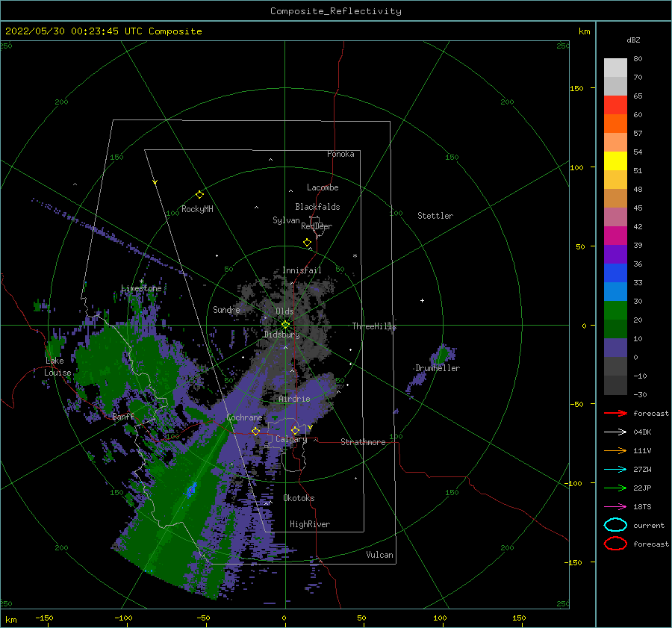Screen dimensions: 672x628
Task: Click the yellow radar site marker at Olds
Action: (285, 325)
